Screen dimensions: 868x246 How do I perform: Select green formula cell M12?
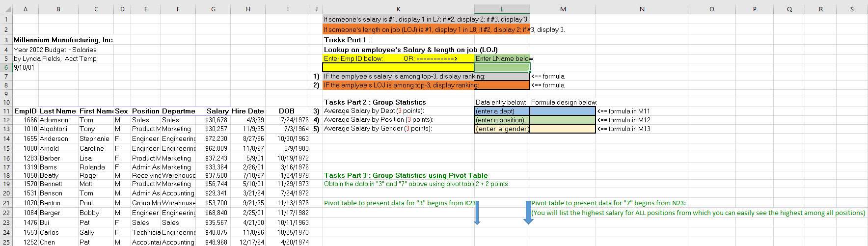pos(563,120)
